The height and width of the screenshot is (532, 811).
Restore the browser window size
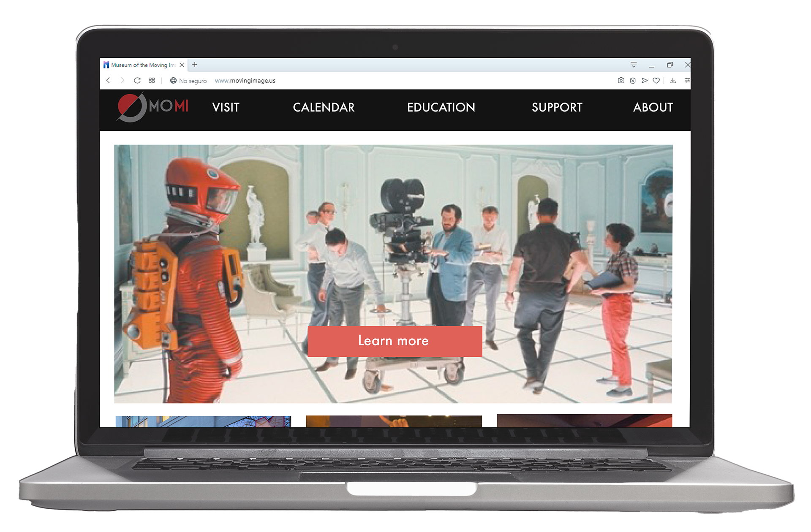pos(670,65)
